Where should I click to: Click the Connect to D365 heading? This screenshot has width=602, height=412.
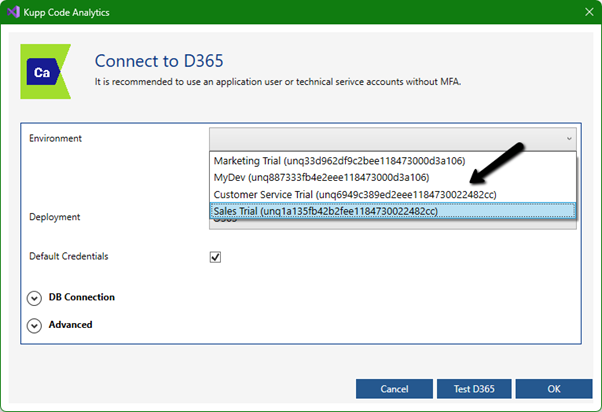pos(169,60)
